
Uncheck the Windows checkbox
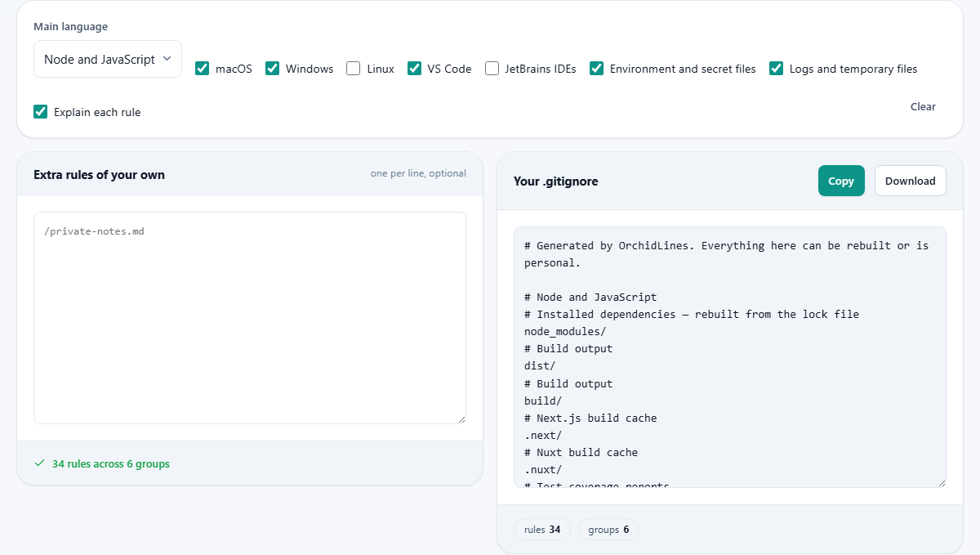[273, 69]
